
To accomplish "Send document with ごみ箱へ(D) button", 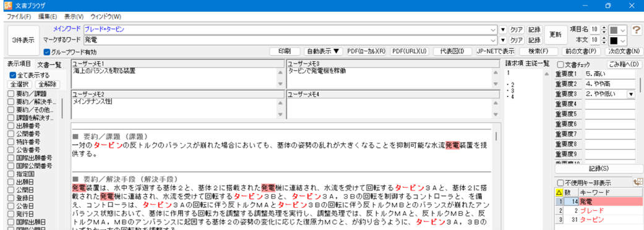I will tap(624, 64).
